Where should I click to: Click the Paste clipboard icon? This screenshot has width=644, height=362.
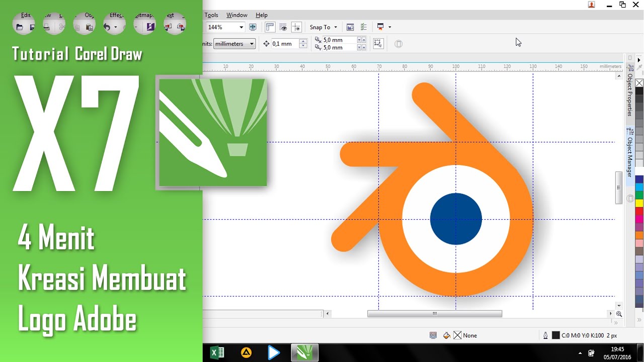(x=89, y=28)
